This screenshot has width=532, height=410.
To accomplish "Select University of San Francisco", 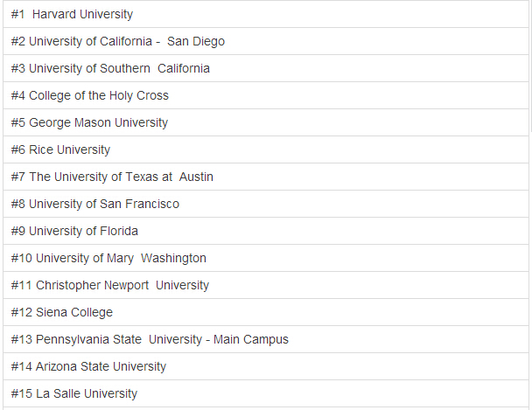I will coord(94,204).
